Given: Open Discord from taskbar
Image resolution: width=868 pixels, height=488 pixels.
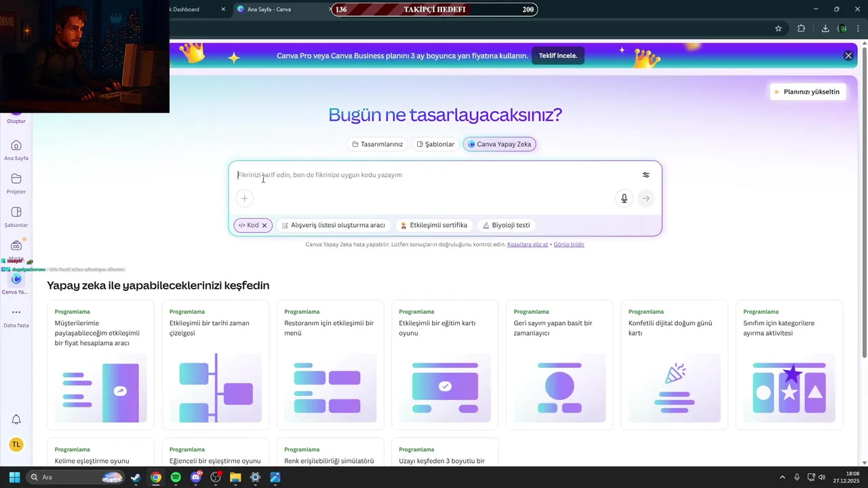Looking at the screenshot, I should point(196,477).
